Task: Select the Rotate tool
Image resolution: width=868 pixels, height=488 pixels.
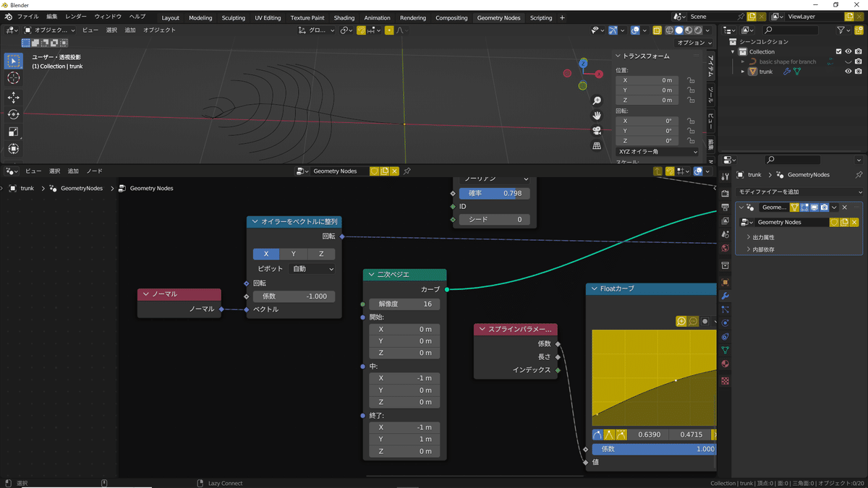Action: pos(14,114)
